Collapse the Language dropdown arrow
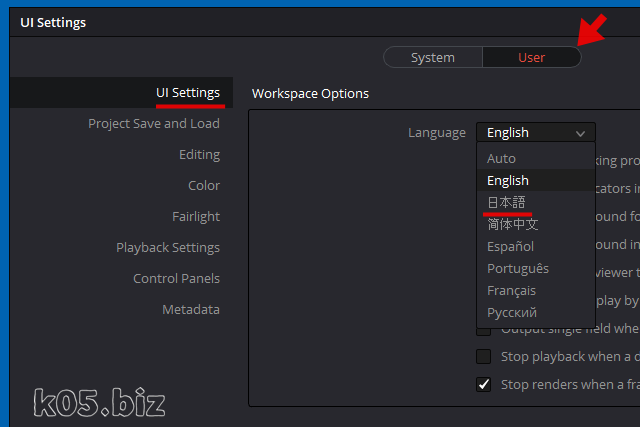This screenshot has width=640, height=427. pyautogui.click(x=580, y=133)
